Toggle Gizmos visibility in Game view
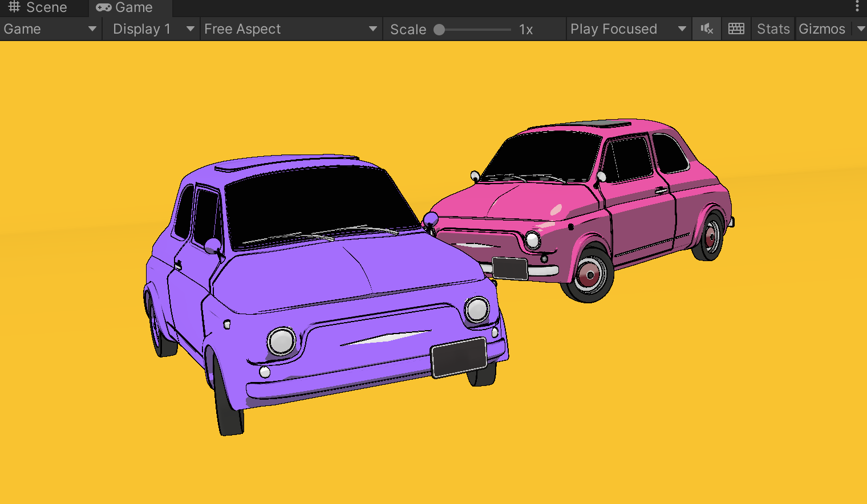Image resolution: width=867 pixels, height=504 pixels. [821, 29]
